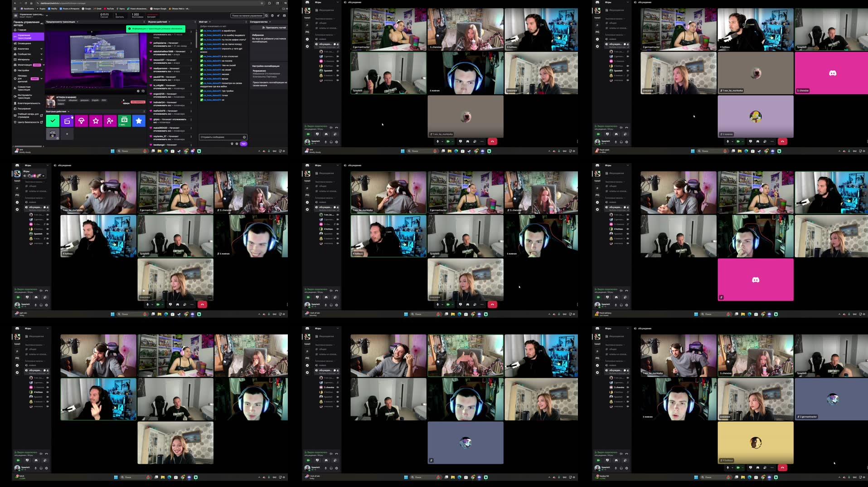Open the Twitch inbox icon in header
The width and height of the screenshot is (868, 487).
click(284, 15)
